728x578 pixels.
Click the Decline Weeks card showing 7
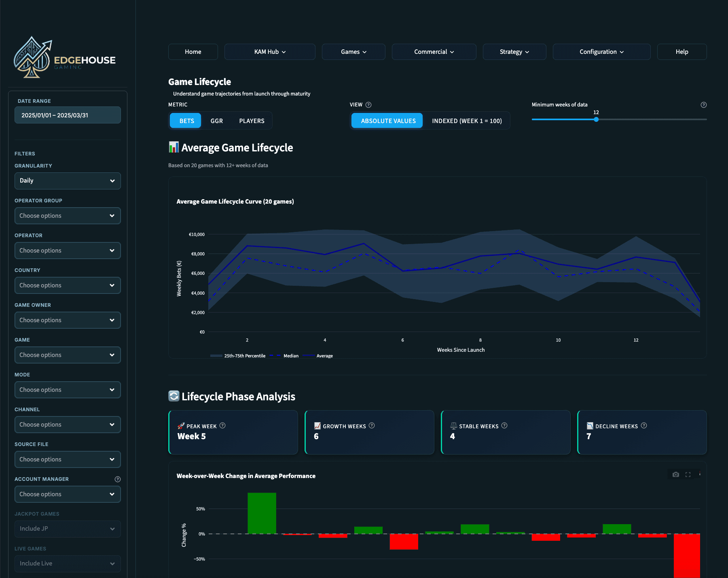[x=642, y=432]
